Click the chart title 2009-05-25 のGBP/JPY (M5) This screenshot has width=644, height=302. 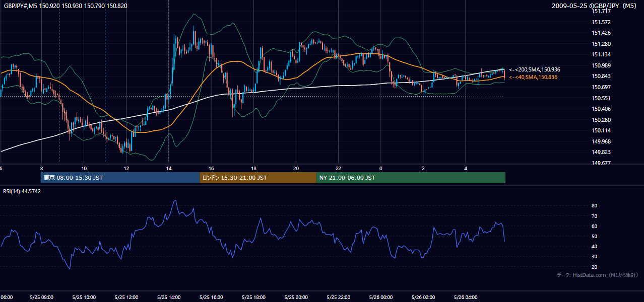tap(595, 6)
